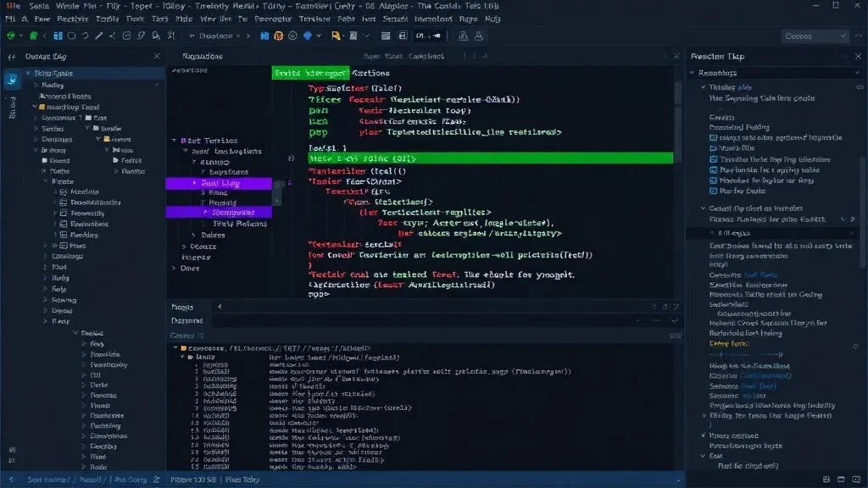The height and width of the screenshot is (488, 868).
Task: Toggle the sixth checkbox in the right panel list
Action: pyautogui.click(x=713, y=191)
